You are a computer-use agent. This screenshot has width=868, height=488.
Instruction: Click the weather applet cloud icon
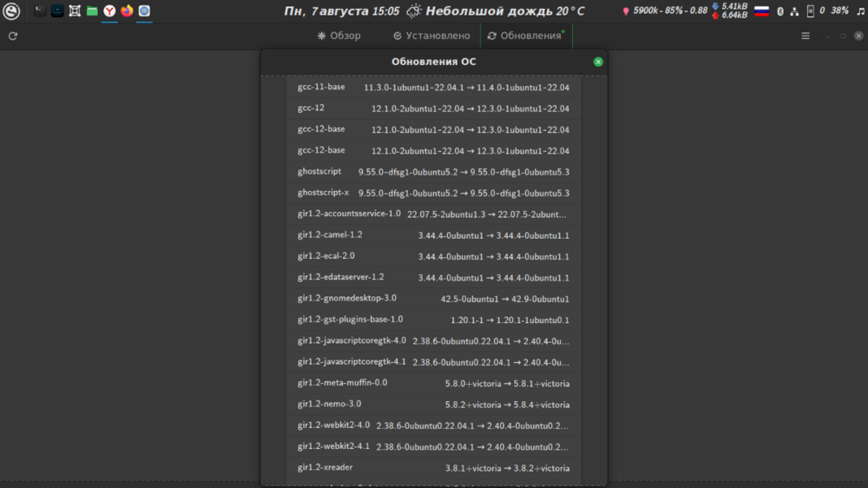413,10
